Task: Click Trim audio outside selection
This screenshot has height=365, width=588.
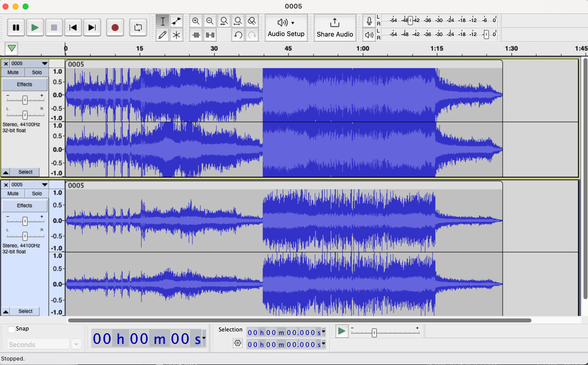Action: coord(196,35)
